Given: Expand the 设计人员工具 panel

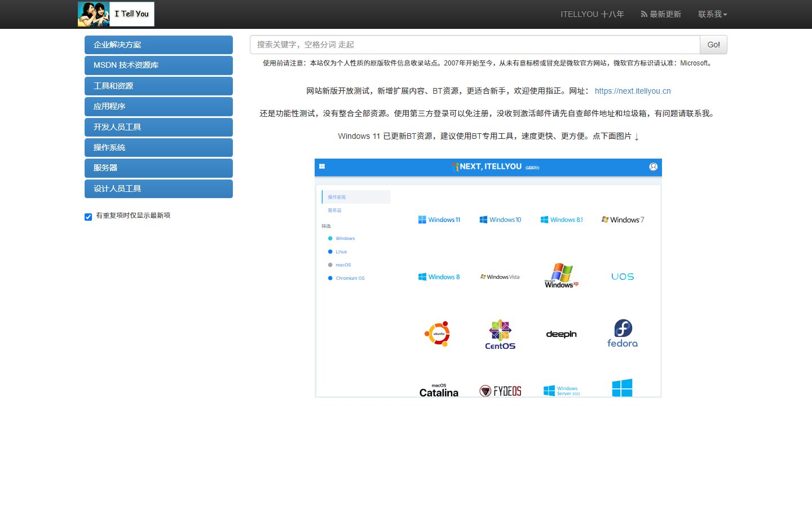Looking at the screenshot, I should coord(158,189).
